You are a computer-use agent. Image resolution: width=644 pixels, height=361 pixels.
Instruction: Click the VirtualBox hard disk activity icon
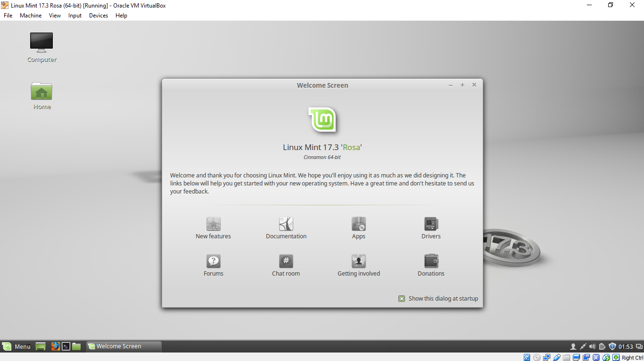click(x=527, y=357)
